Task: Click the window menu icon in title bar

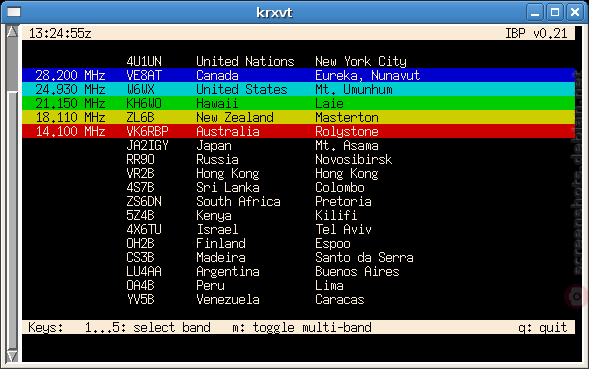Action: pos(14,12)
